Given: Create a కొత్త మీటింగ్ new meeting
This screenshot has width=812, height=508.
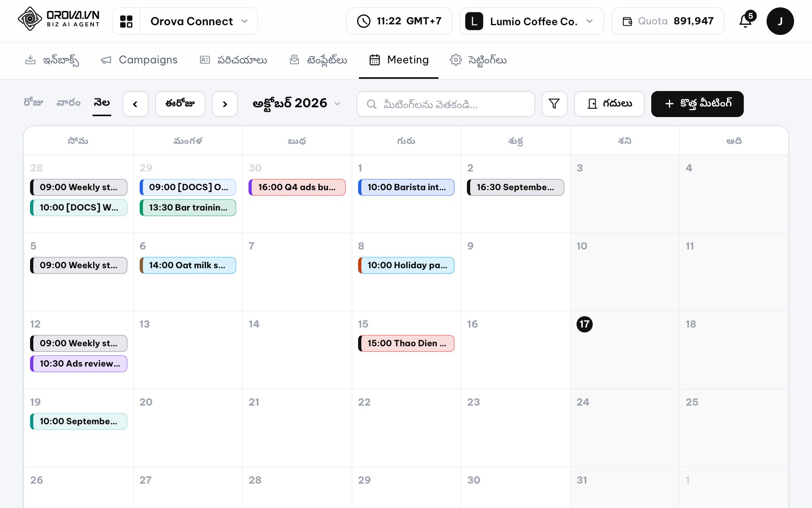Looking at the screenshot, I should pyautogui.click(x=698, y=104).
